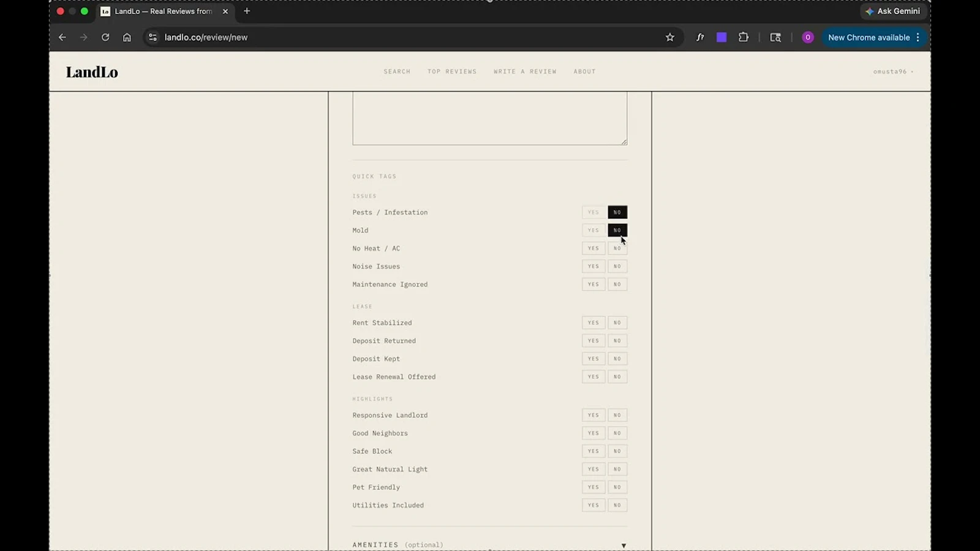
Task: Select Yes for Rent Stabilized
Action: pos(593,323)
